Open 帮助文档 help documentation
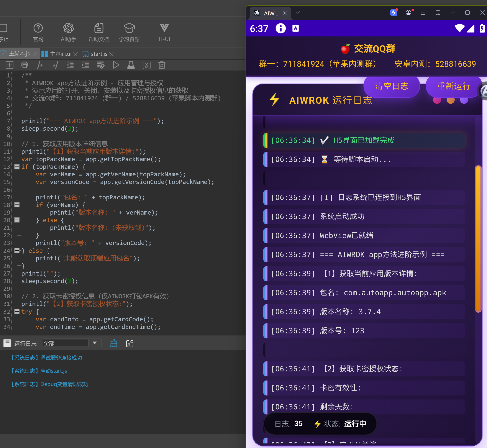The image size is (487, 448). click(99, 32)
